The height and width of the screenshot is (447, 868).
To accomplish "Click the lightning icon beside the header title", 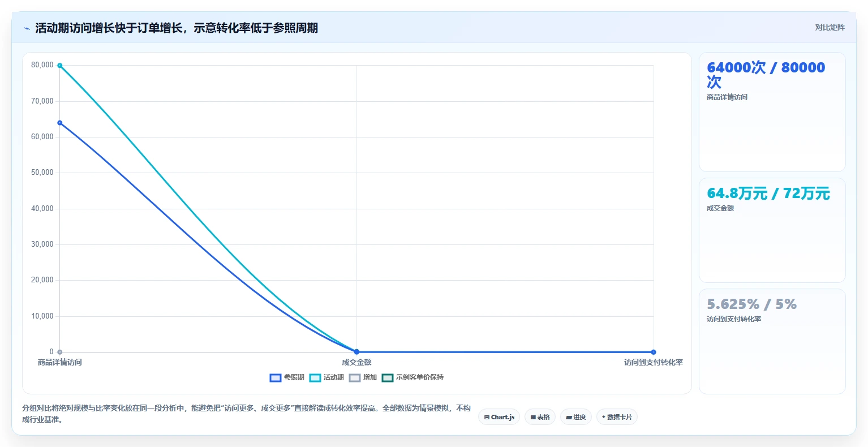I will (27, 28).
